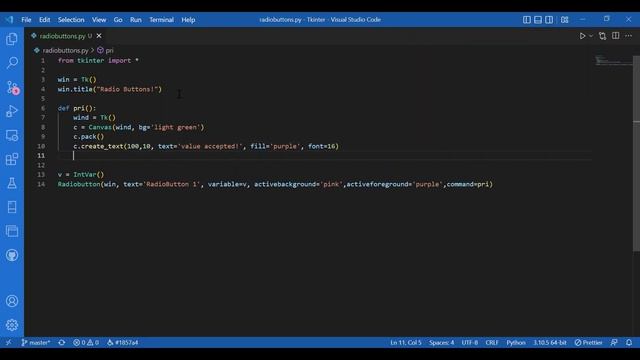
Task: Click the c.create_text line
Action: point(206,146)
